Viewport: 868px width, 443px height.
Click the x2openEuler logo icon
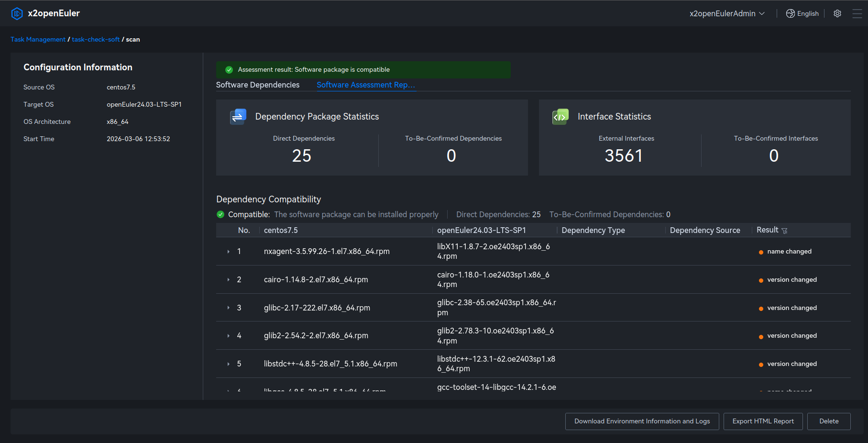click(17, 13)
